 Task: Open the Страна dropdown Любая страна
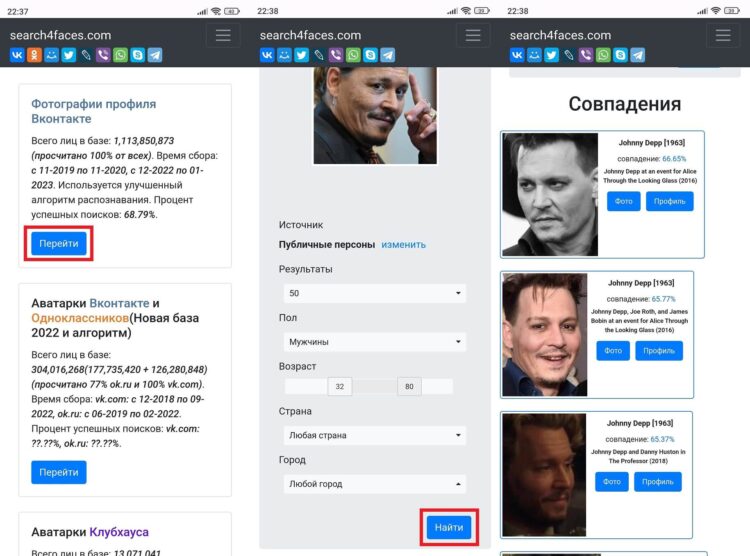coord(375,435)
